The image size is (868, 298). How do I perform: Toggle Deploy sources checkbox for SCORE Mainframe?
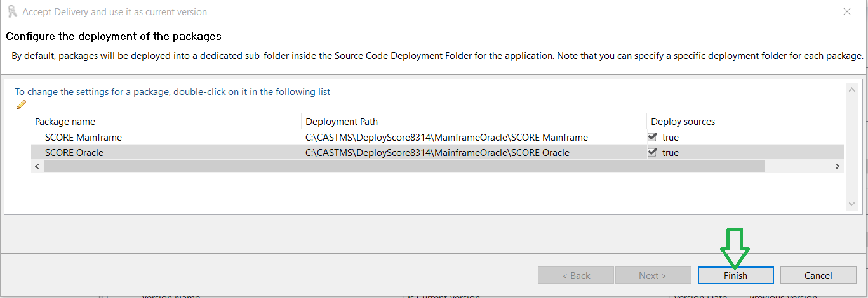coord(652,137)
